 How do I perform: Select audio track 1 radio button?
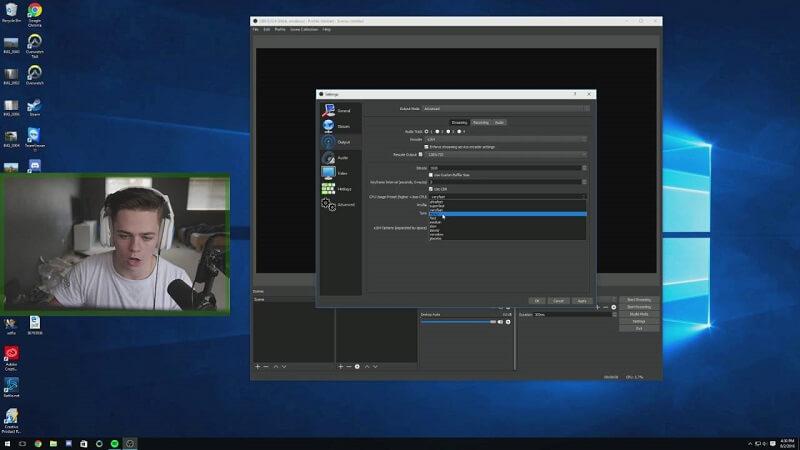coord(427,132)
